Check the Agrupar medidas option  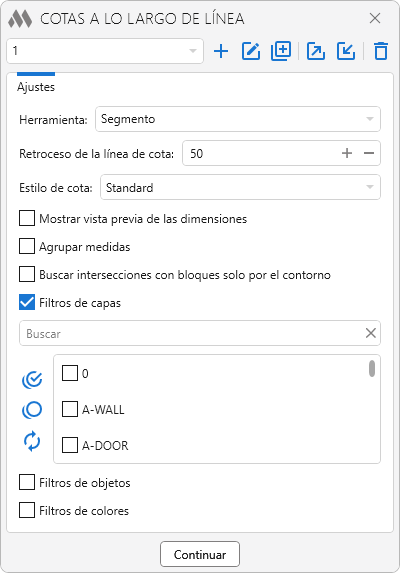[27, 247]
